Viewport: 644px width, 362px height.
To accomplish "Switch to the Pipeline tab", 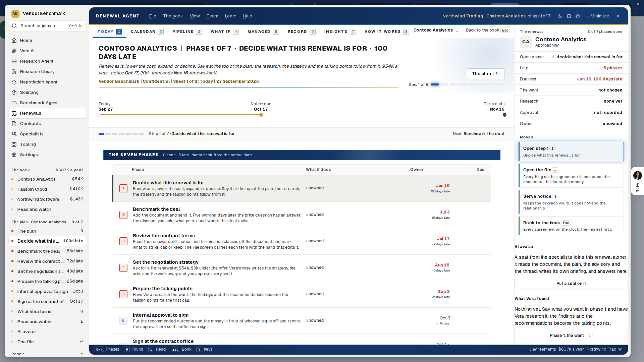I will [187, 32].
